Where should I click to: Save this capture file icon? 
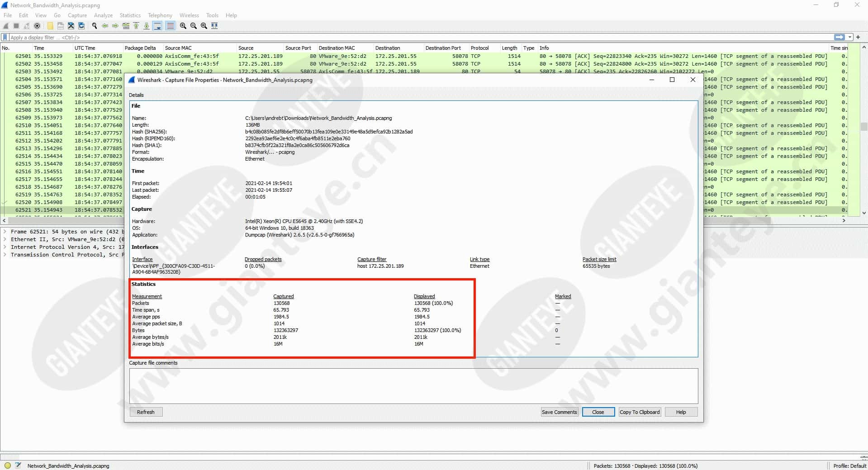(61, 26)
